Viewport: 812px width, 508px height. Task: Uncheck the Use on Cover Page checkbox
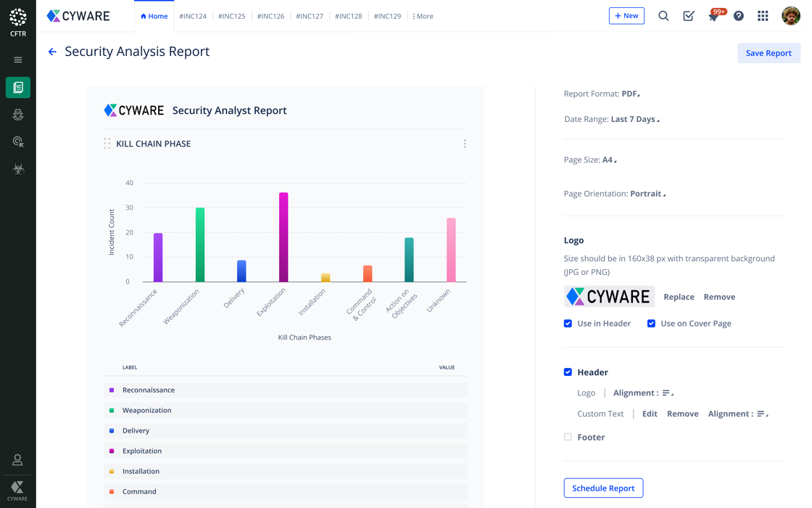tap(651, 324)
